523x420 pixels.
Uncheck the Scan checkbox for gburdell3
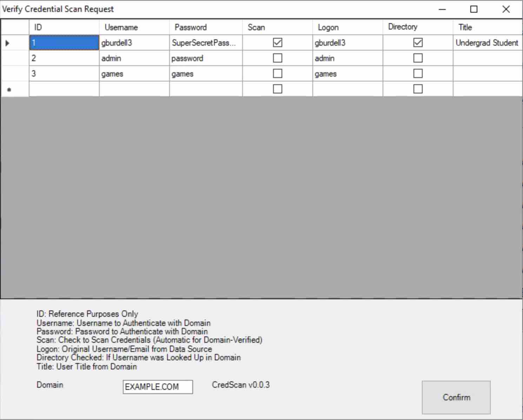pos(277,42)
